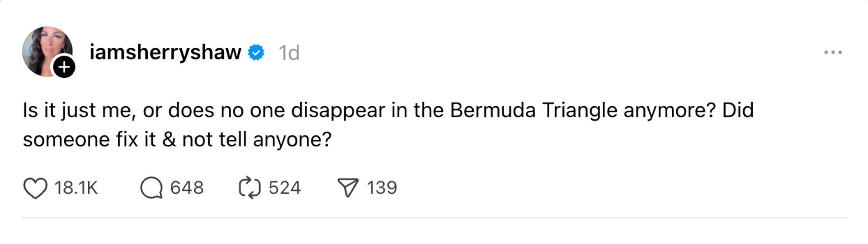This screenshot has height=244, width=868.
Task: Click 'someone fix it & not tell anyone?' line
Action: [177, 140]
